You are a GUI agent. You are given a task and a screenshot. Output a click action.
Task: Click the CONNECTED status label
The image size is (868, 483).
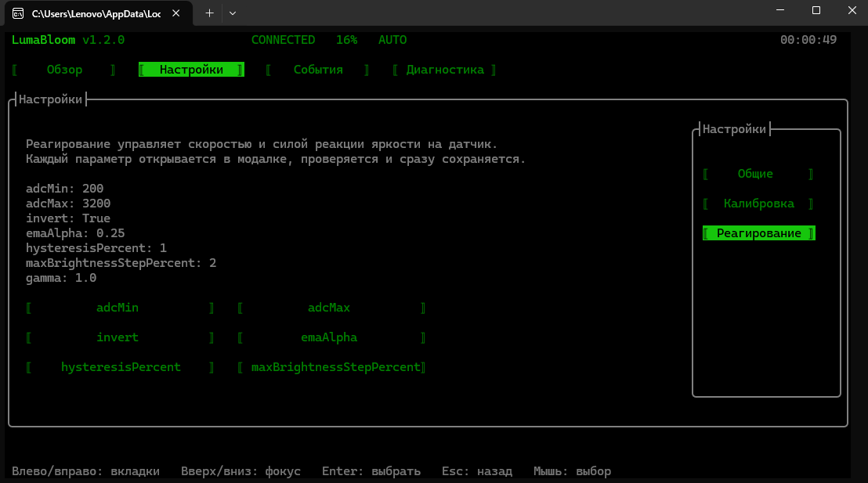click(x=283, y=40)
